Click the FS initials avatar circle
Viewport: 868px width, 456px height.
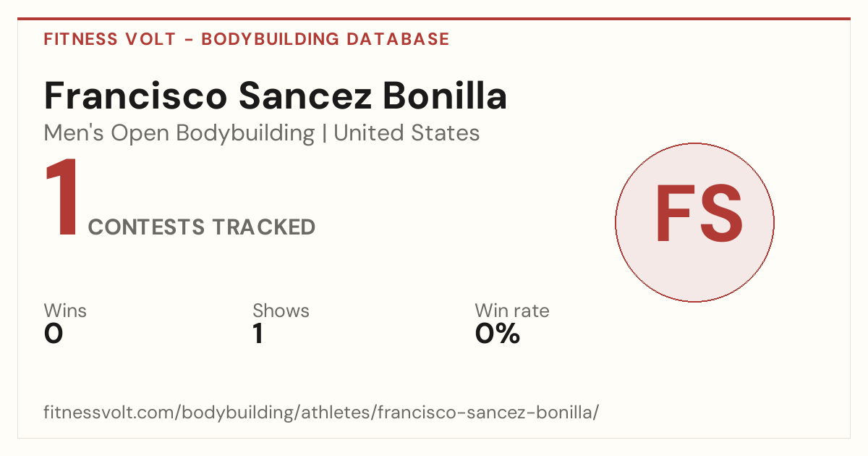pyautogui.click(x=694, y=222)
